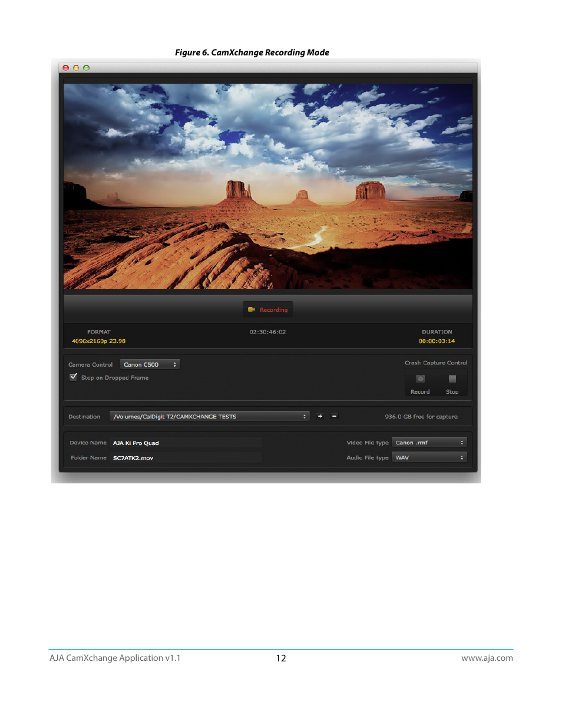Viewport: 562px width, 728px height.
Task: Open the Audio File type WAV dropdown
Action: (x=429, y=457)
